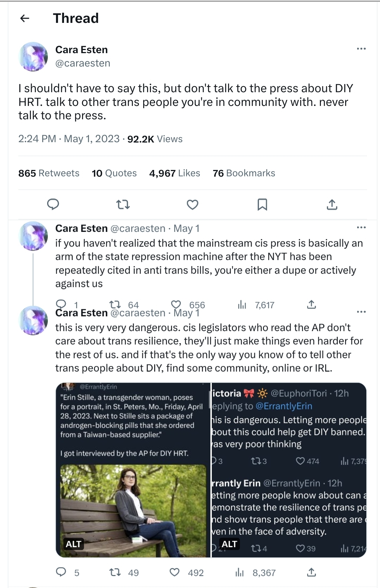Open more options on main tweet
The image size is (380, 588).
pyautogui.click(x=361, y=49)
